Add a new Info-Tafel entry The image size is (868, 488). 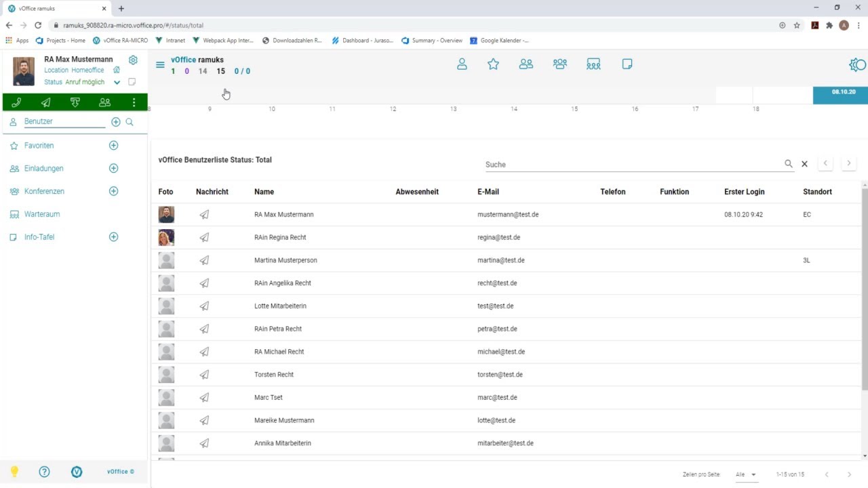113,237
